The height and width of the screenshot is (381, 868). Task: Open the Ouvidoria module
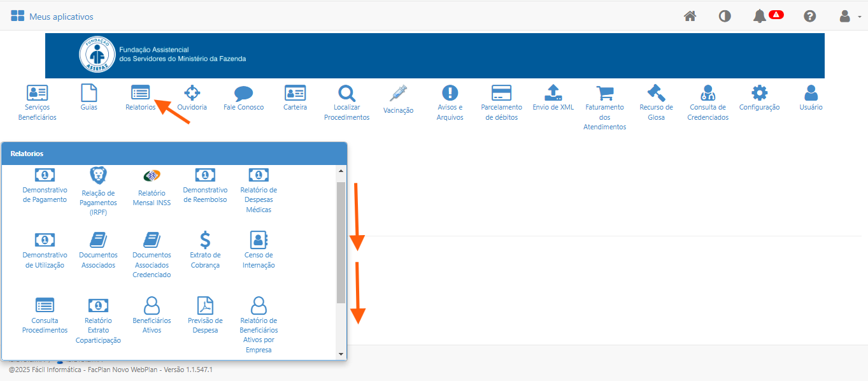192,97
